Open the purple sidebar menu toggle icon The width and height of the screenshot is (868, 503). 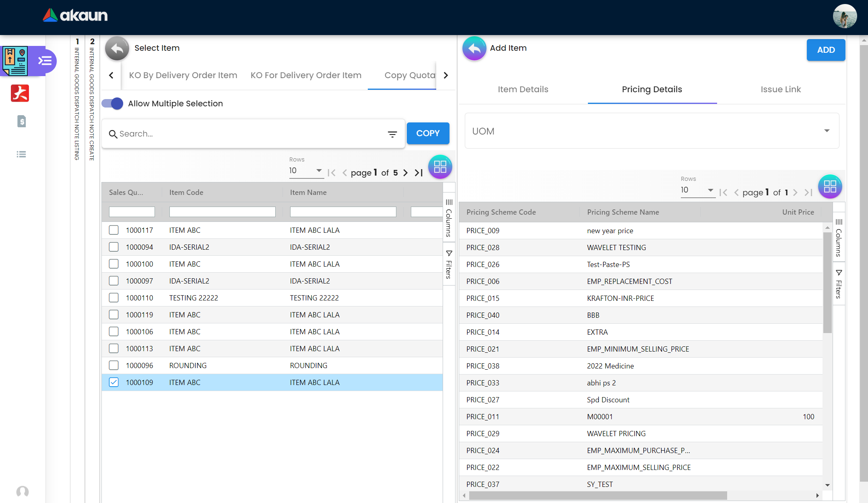click(x=45, y=61)
